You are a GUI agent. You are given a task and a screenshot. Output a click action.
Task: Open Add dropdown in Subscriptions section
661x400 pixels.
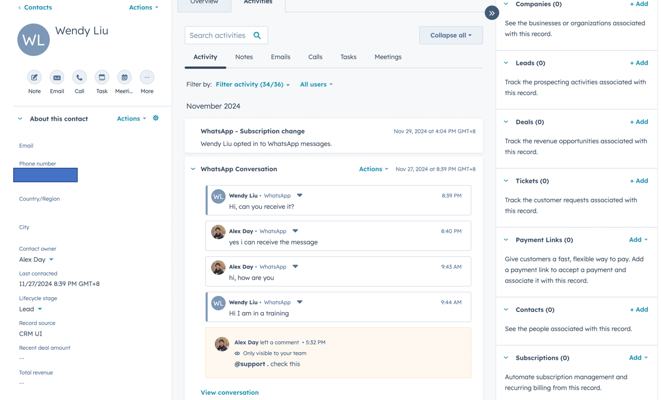pyautogui.click(x=638, y=358)
